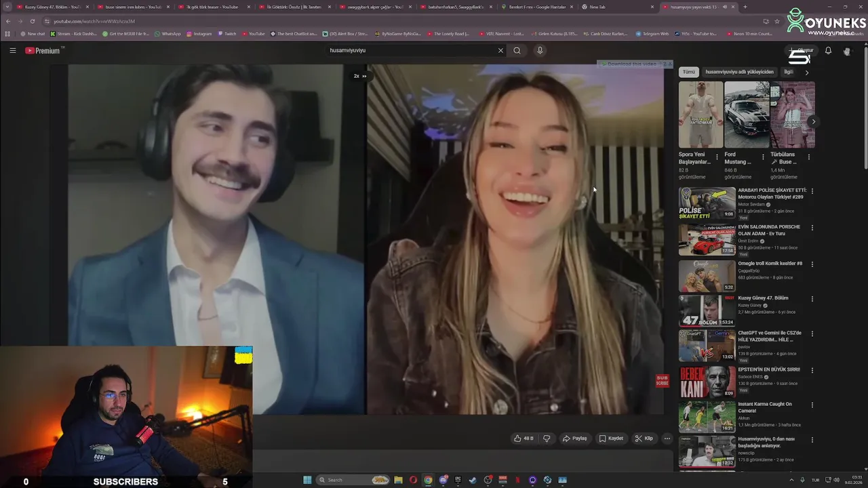Viewport: 868px width, 488px height.
Task: Open Epic Games Launcher from taskbar
Action: point(458,480)
